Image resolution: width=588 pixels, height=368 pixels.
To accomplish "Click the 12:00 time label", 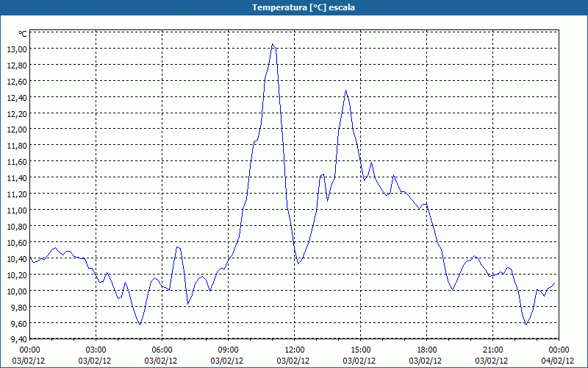I will [295, 350].
